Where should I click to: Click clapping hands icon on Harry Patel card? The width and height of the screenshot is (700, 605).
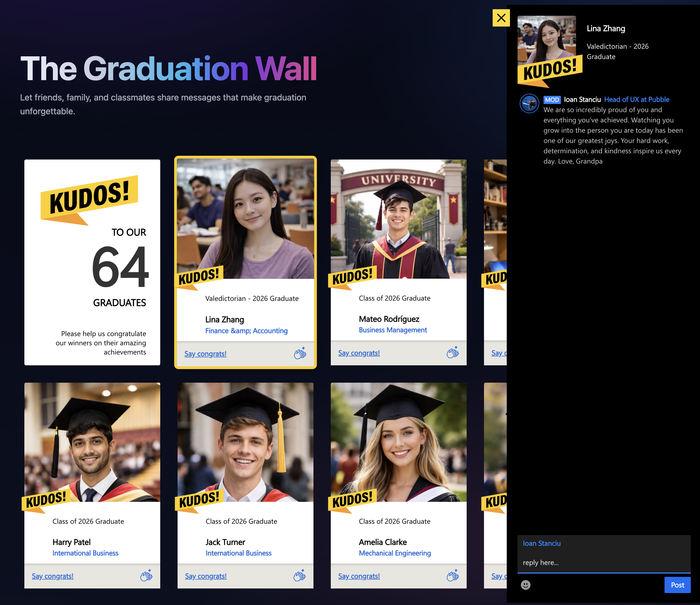tap(146, 575)
